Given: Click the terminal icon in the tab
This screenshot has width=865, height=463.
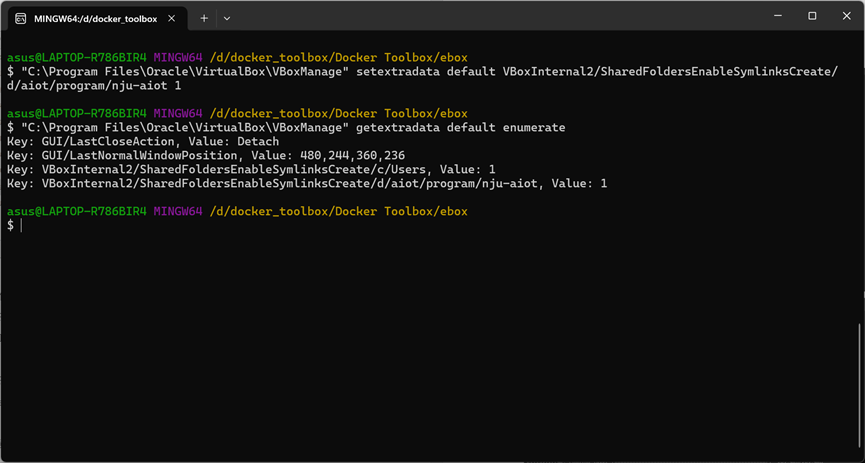Looking at the screenshot, I should (20, 19).
